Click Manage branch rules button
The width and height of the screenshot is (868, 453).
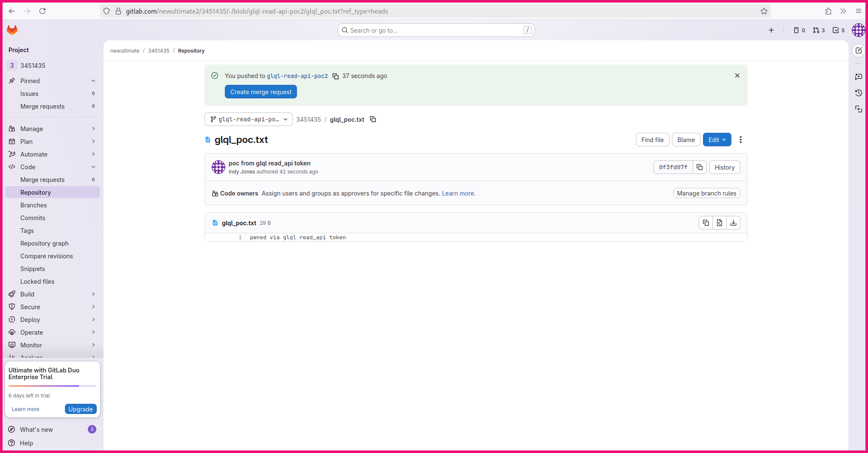click(x=707, y=193)
